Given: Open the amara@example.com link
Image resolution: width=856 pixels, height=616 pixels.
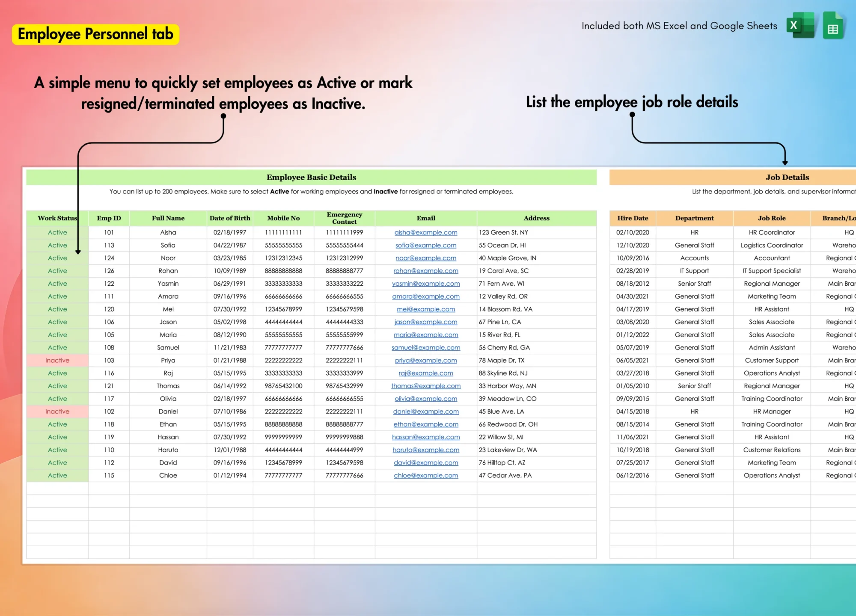Looking at the screenshot, I should click(x=426, y=296).
